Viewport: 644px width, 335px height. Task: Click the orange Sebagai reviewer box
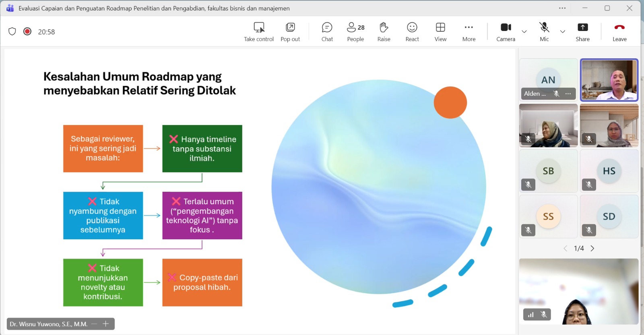click(103, 148)
